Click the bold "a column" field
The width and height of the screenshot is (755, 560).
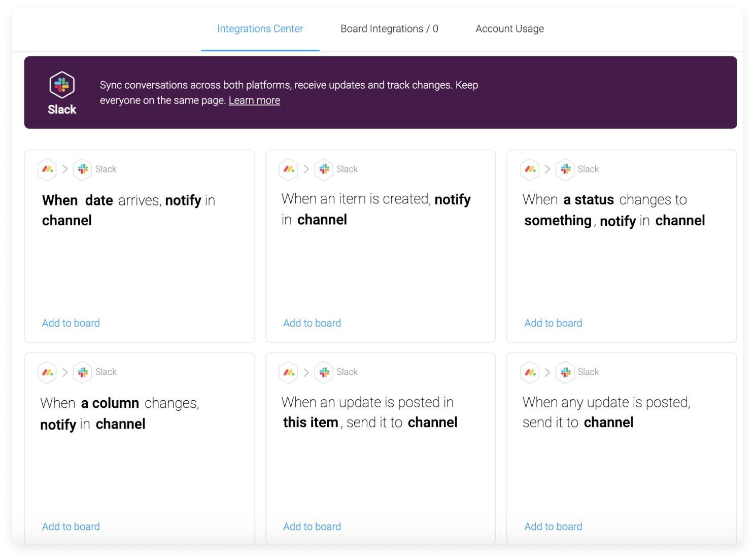[110, 403]
